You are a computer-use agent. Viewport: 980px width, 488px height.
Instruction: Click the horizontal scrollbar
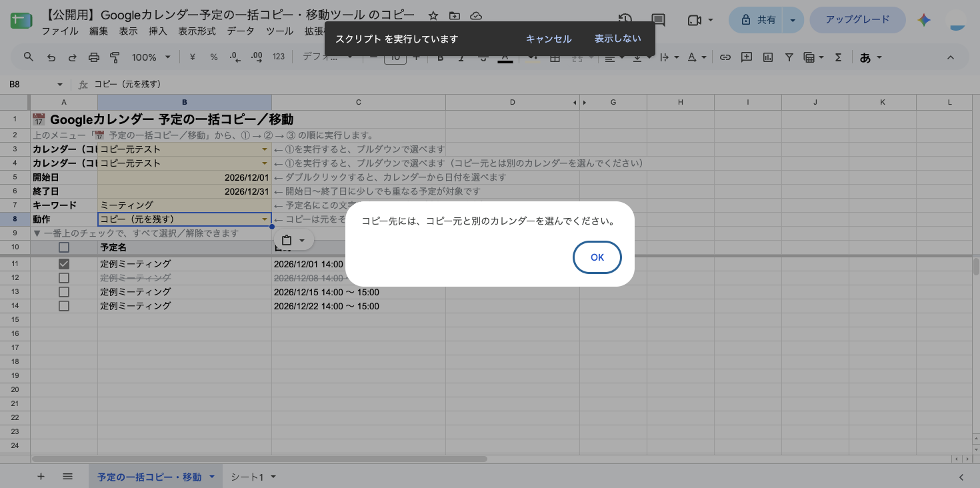click(x=259, y=459)
